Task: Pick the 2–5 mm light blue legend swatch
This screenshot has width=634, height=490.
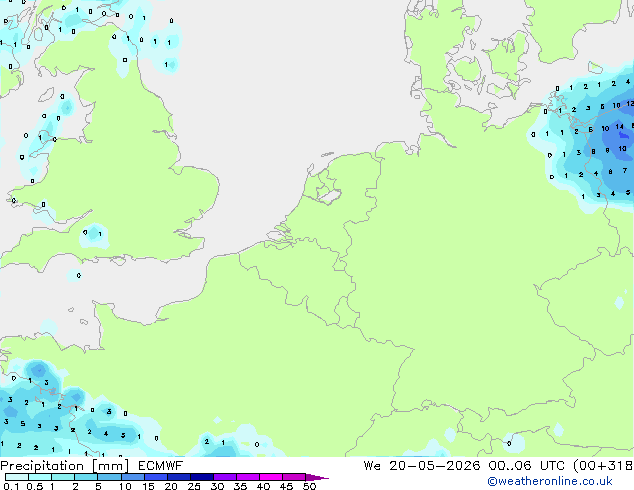Action: [x=86, y=477]
